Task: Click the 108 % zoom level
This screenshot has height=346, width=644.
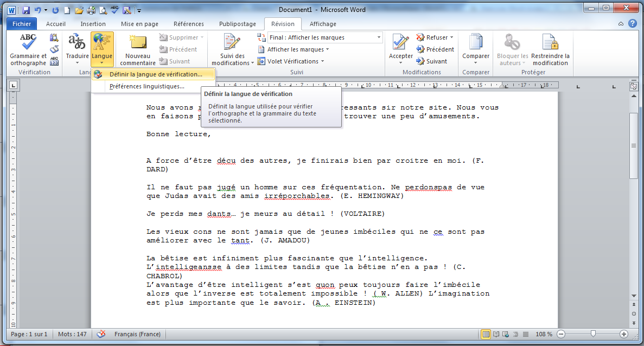Action: click(x=544, y=334)
